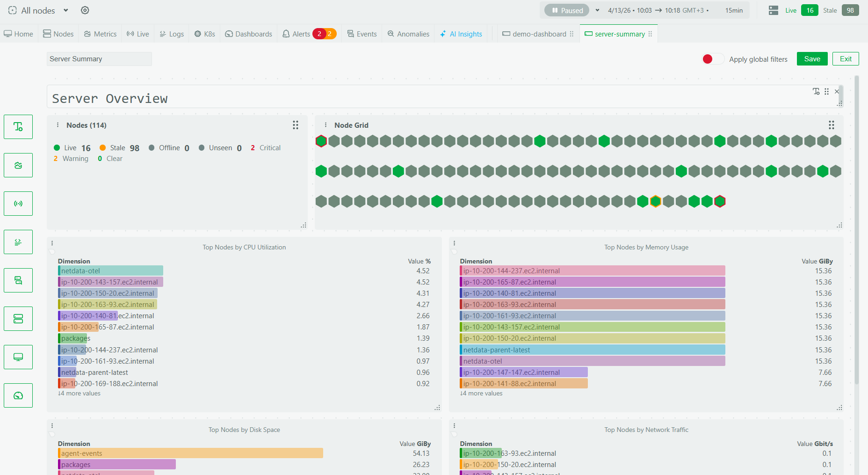Save the server-summary dashboard
This screenshot has height=475, width=868.
[812, 58]
